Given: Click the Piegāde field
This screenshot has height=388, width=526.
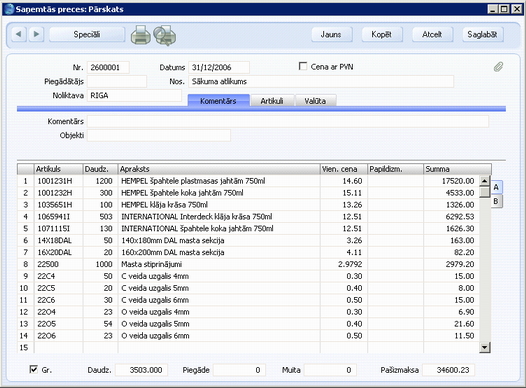Looking at the screenshot, I should [x=240, y=370].
